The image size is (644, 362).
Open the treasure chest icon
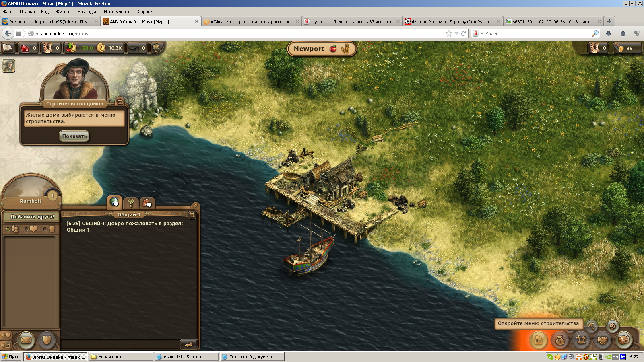point(624,340)
